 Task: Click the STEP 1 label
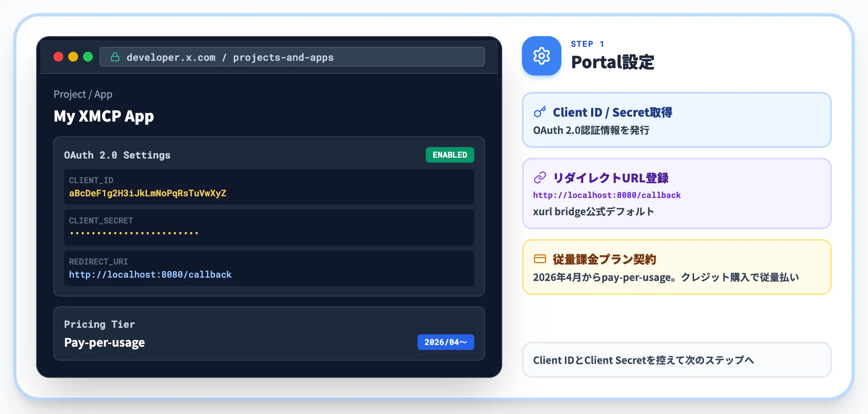(587, 44)
